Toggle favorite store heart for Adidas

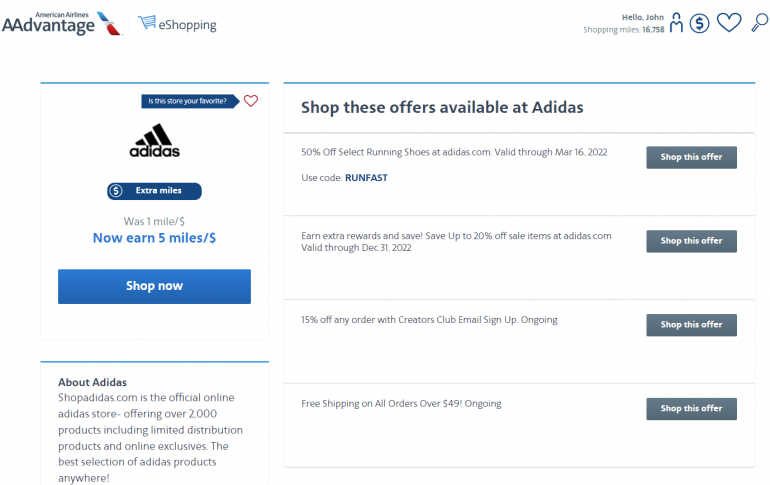[x=251, y=101]
